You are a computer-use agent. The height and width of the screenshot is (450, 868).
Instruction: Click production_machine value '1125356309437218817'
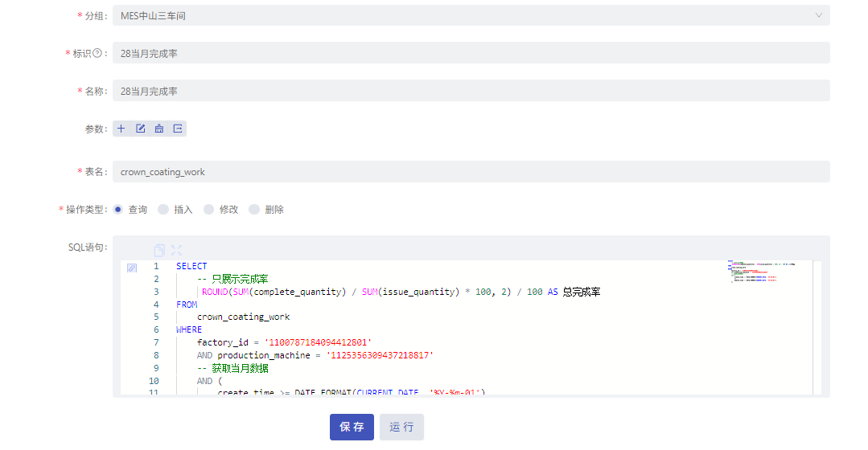click(x=380, y=355)
